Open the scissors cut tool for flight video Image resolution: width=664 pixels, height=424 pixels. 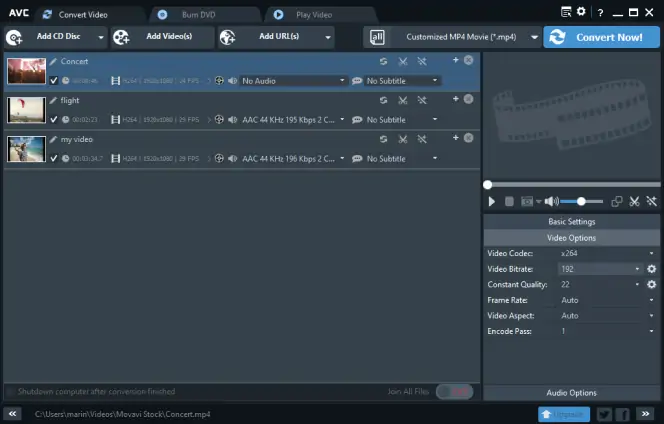click(x=403, y=100)
